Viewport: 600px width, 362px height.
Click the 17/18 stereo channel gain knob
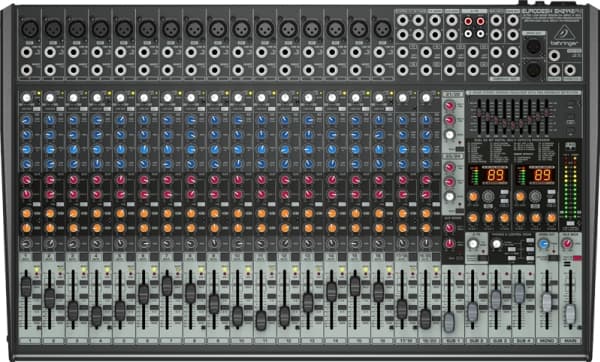(403, 98)
